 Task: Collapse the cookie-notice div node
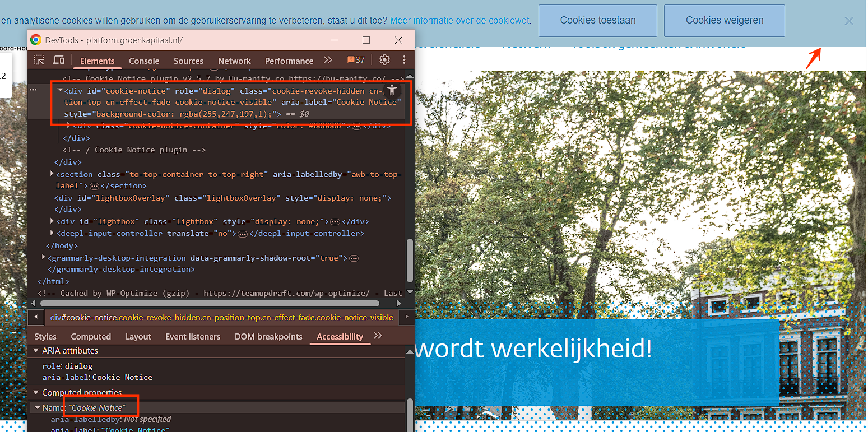(x=60, y=90)
